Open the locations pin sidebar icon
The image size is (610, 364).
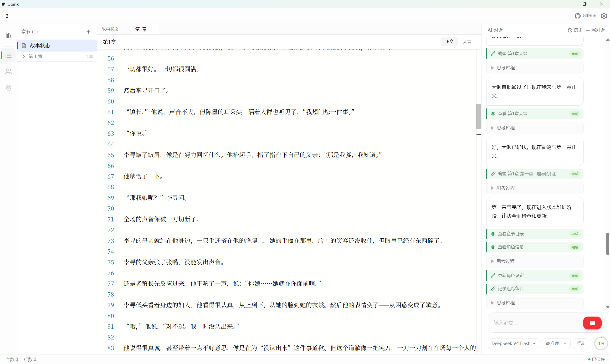9,88
